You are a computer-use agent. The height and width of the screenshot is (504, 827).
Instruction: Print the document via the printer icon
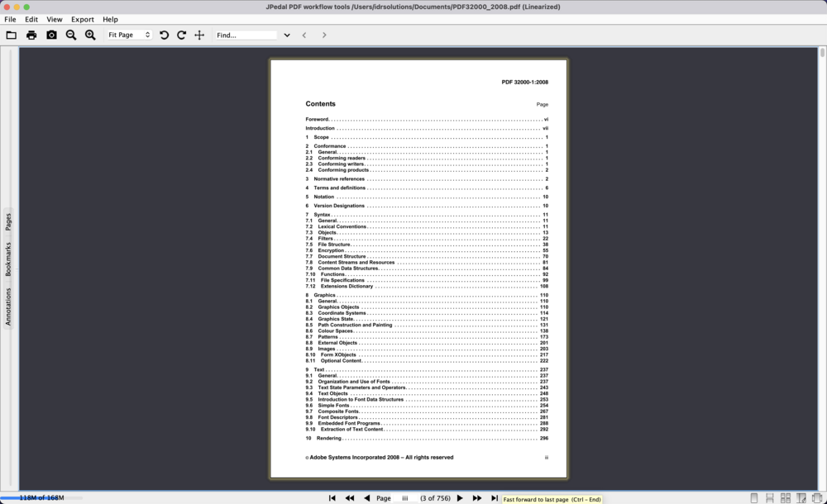coord(31,35)
